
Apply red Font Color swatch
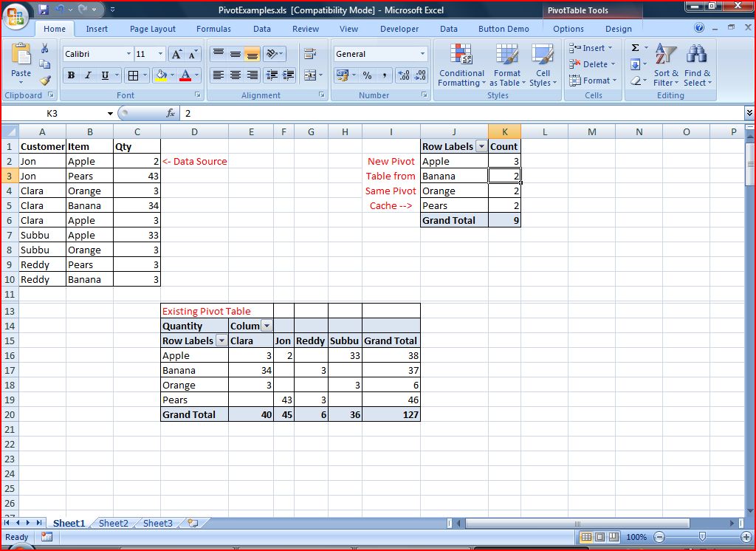(x=185, y=75)
